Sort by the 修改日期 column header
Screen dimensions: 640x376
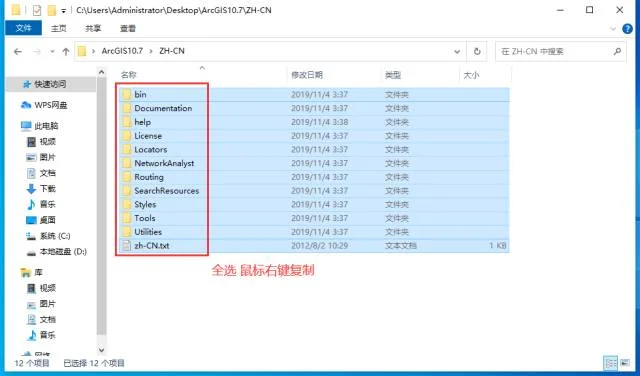pyautogui.click(x=307, y=75)
